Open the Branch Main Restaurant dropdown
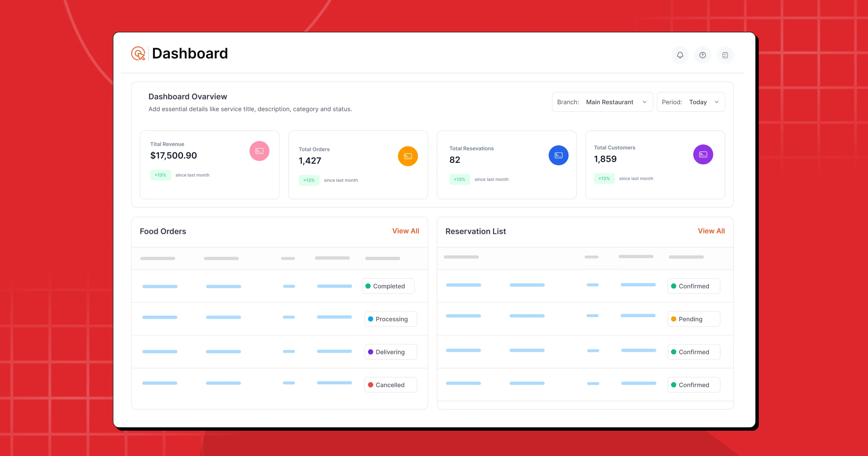Image resolution: width=868 pixels, height=456 pixels. (602, 102)
